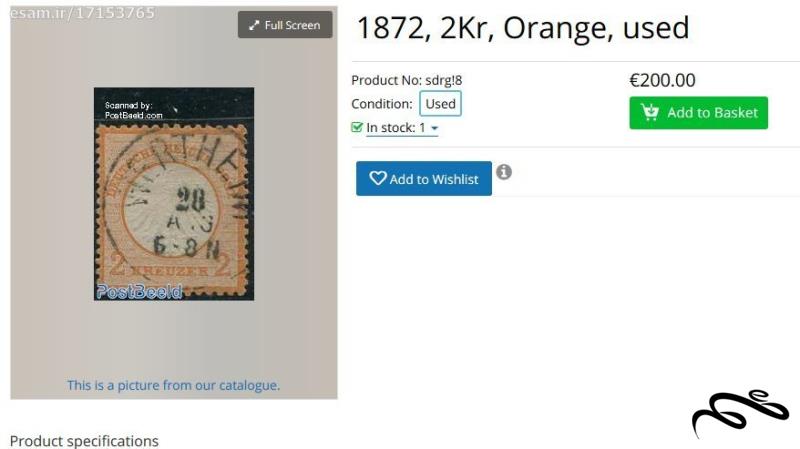Click the esam.ir/17153765 watermark link
The height and width of the screenshot is (449, 800).
(x=82, y=13)
